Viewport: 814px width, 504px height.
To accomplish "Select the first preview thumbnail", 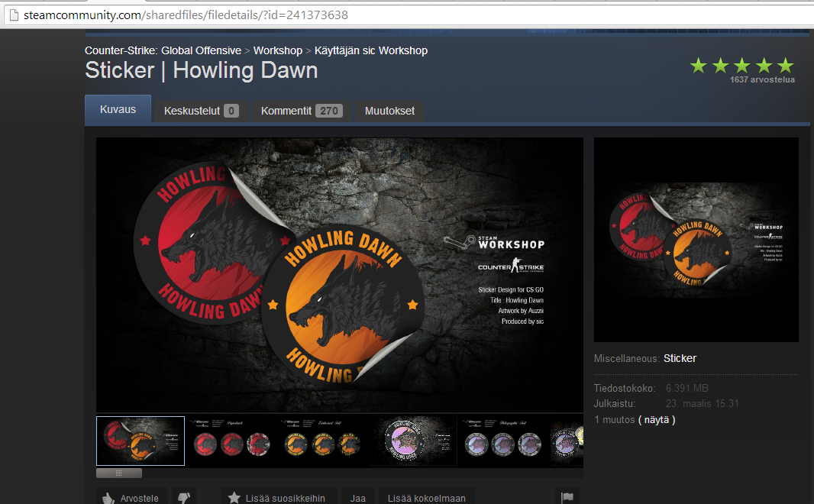I will pyautogui.click(x=140, y=441).
